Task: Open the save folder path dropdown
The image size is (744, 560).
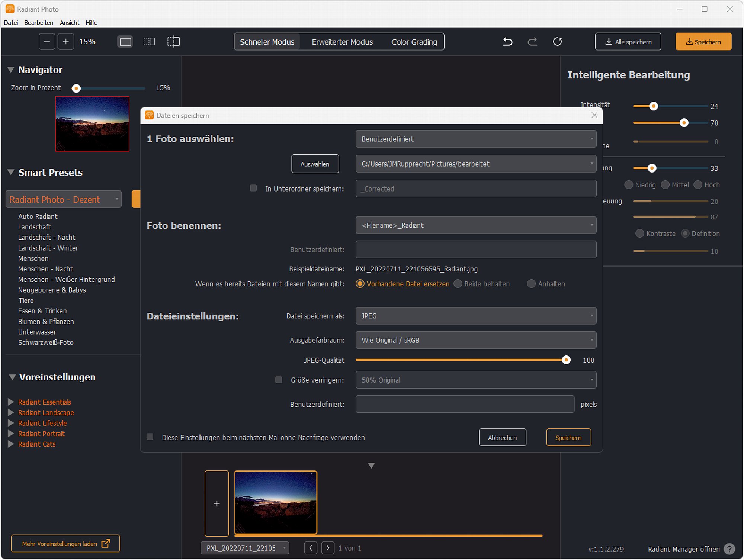Action: (x=476, y=164)
